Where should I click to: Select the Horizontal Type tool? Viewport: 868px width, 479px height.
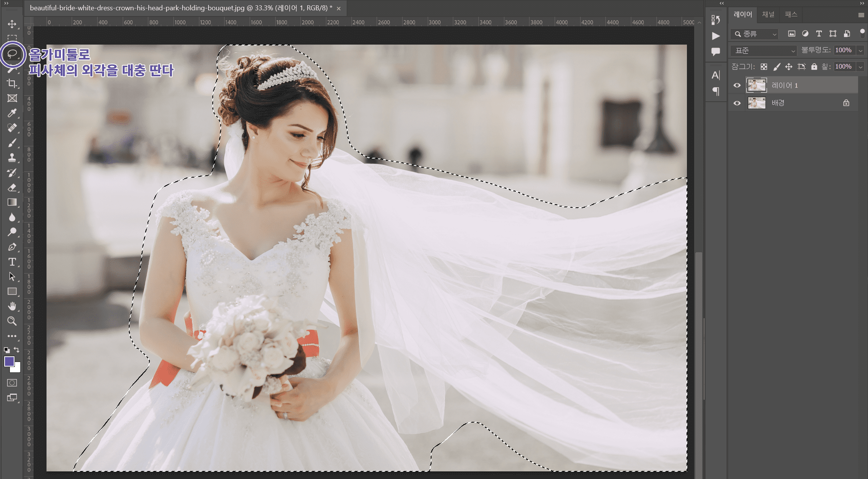pyautogui.click(x=12, y=262)
